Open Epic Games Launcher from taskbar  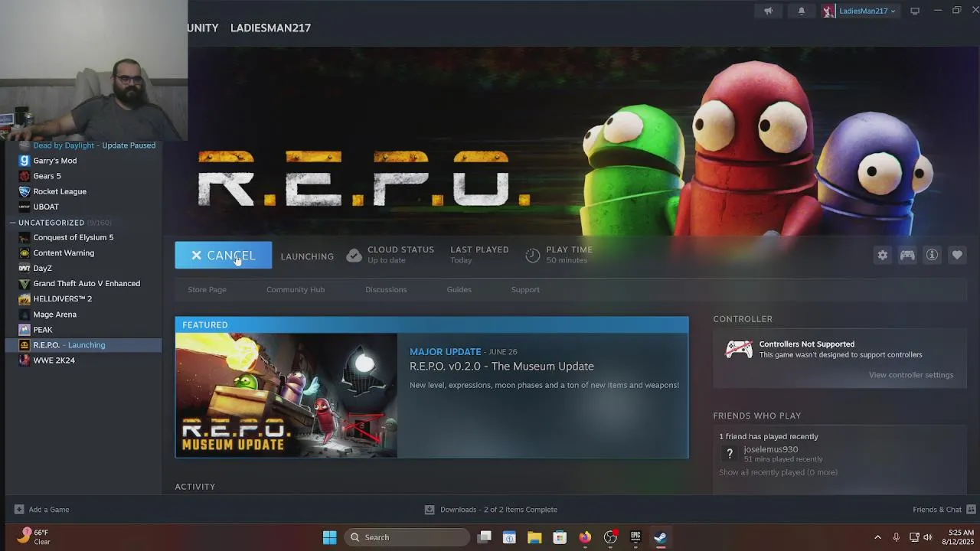click(635, 537)
